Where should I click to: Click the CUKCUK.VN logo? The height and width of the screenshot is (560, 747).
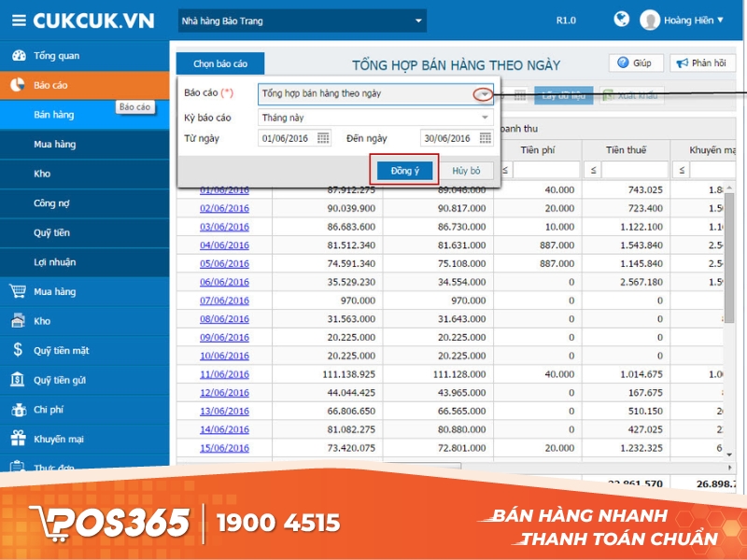(93, 21)
